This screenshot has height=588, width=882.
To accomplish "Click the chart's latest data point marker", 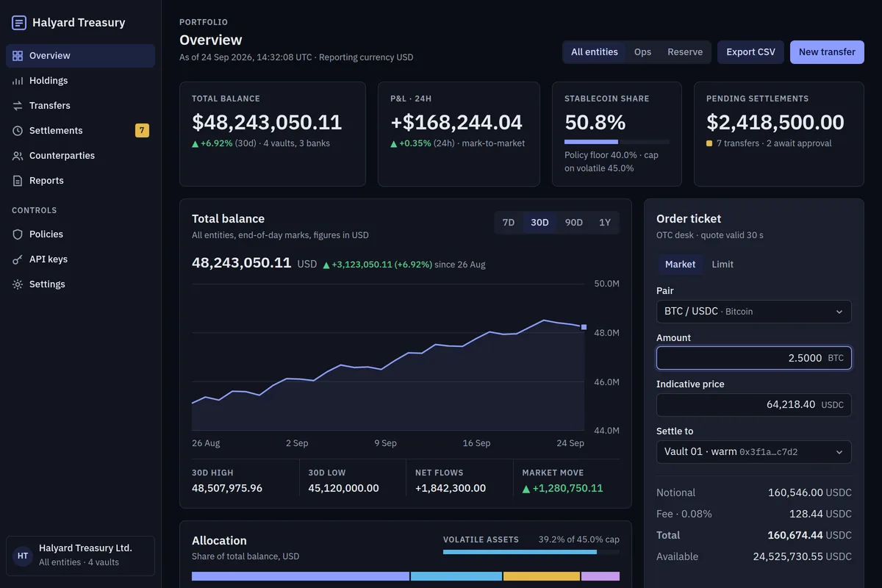I will [x=584, y=327].
